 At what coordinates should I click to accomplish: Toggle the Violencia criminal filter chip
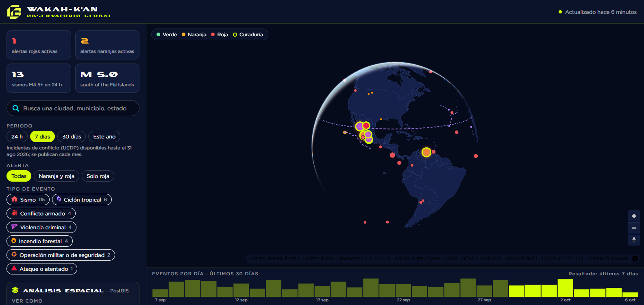click(x=41, y=227)
